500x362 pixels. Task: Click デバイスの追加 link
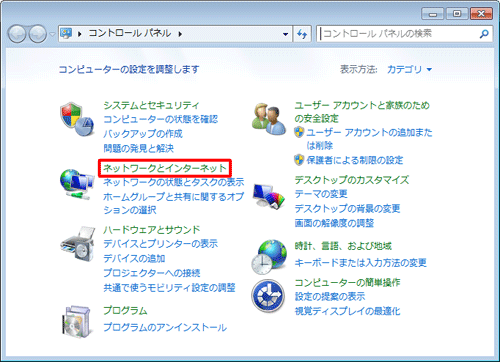[x=134, y=258]
